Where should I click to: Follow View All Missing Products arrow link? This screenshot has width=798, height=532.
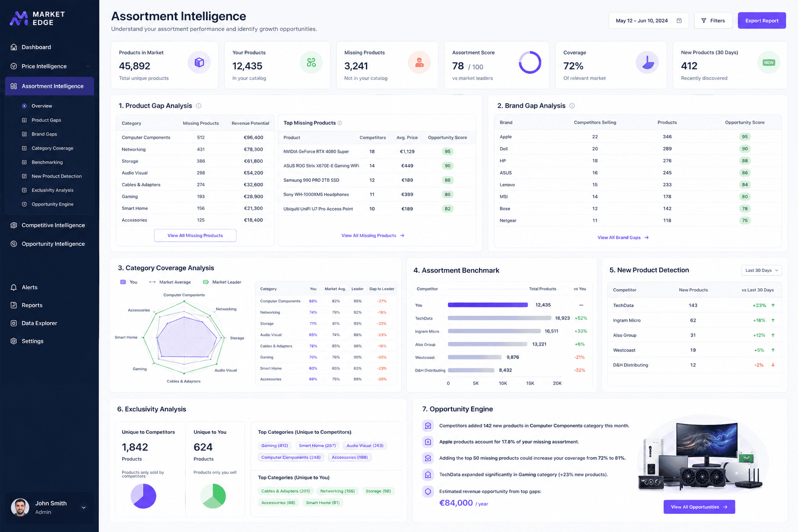point(373,235)
